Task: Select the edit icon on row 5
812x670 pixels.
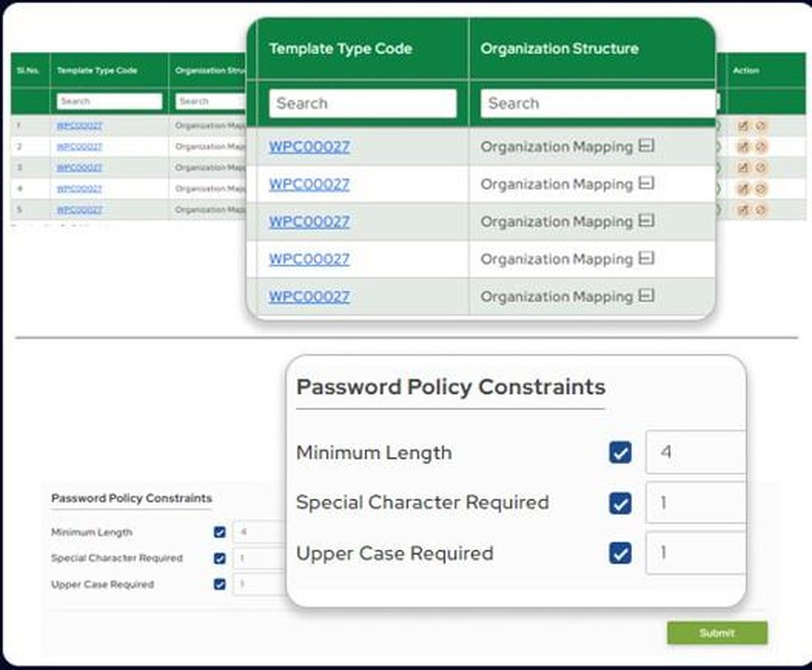Action: click(745, 210)
